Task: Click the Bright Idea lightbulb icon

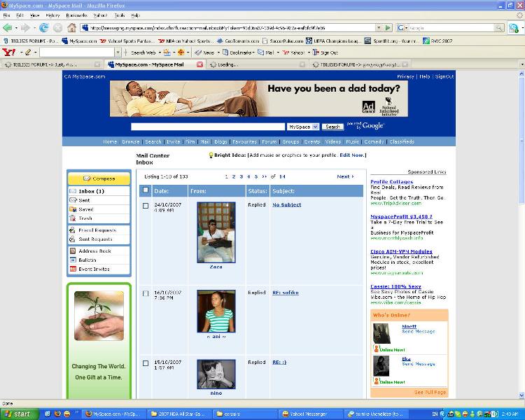Action: pyautogui.click(x=211, y=155)
